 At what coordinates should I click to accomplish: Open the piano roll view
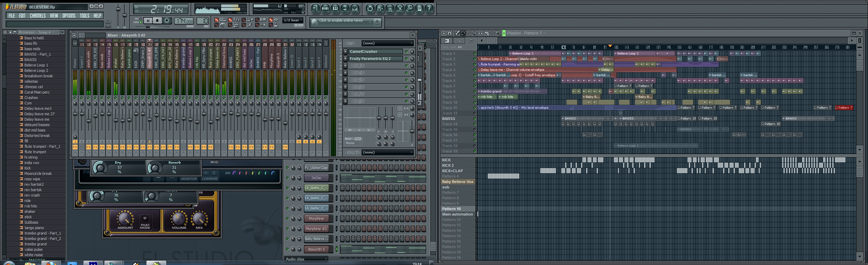click(335, 8)
